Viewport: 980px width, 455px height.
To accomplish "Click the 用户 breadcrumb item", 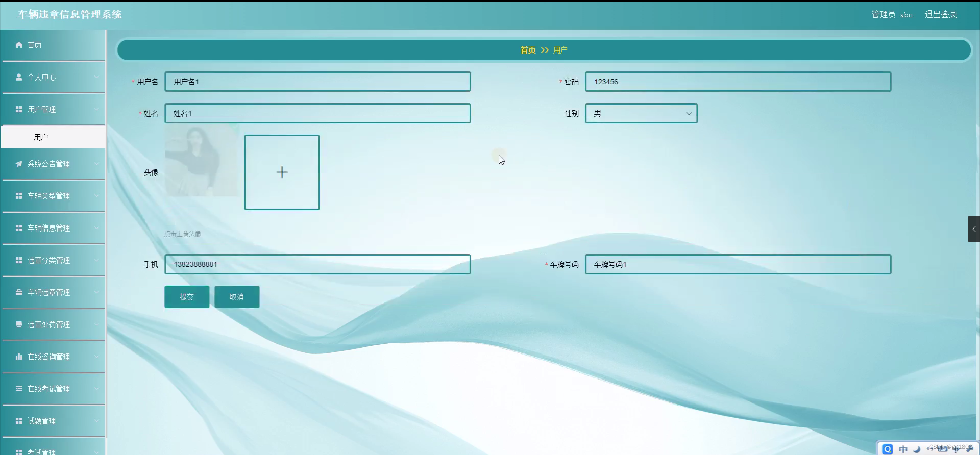I will [x=560, y=50].
